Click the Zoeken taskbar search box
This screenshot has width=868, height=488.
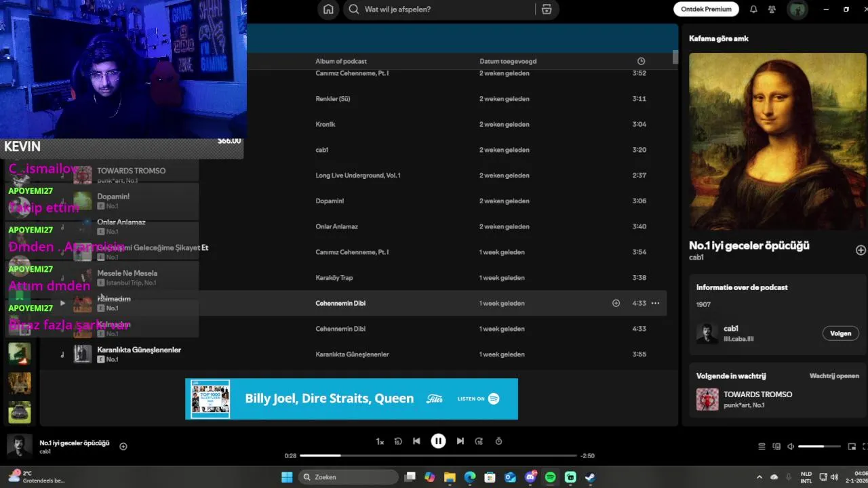click(x=348, y=477)
